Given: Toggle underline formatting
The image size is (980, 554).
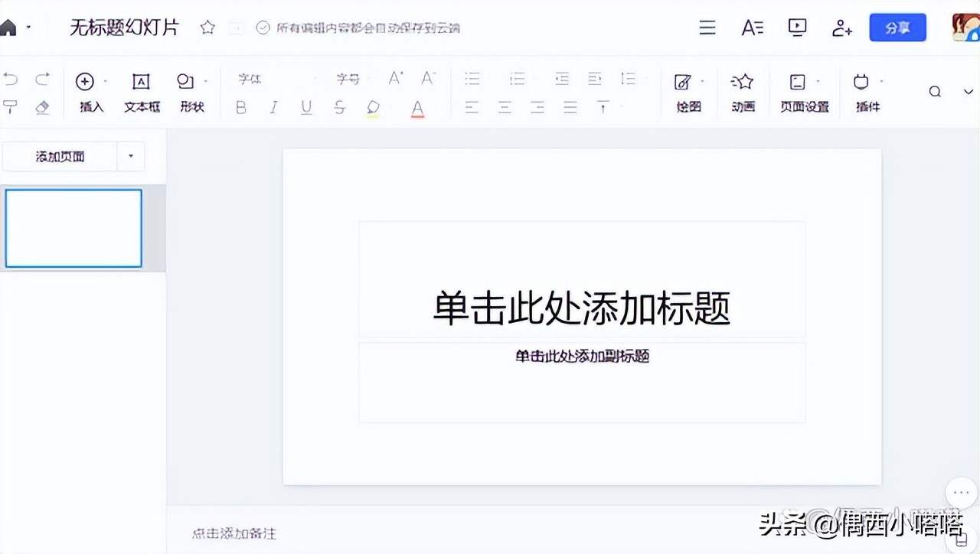Looking at the screenshot, I should [x=306, y=107].
